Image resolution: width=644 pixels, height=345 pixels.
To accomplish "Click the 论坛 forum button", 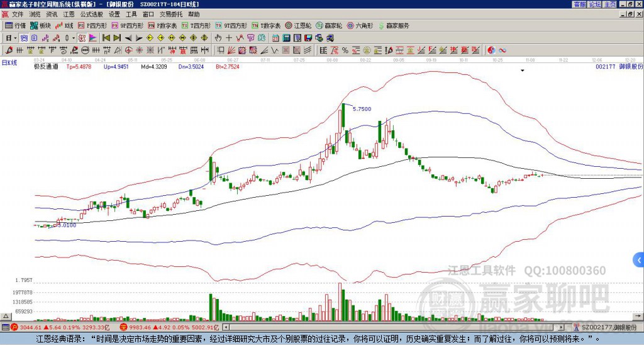I will [595, 4].
